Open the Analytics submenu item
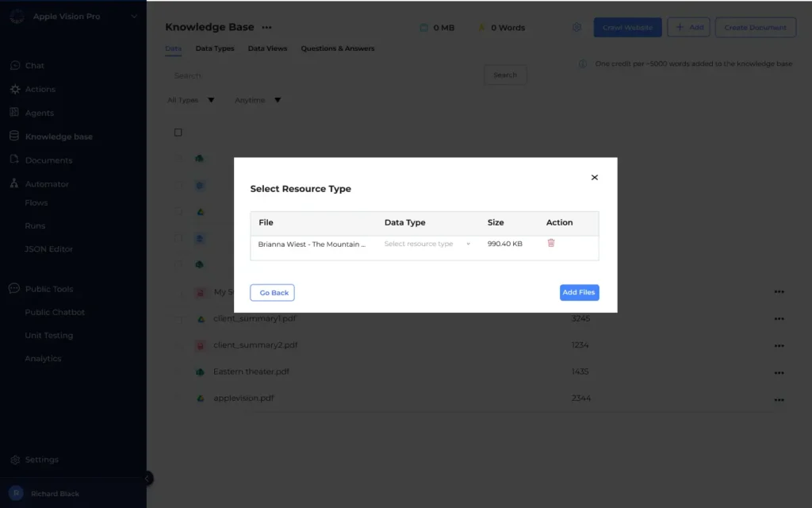812x508 pixels. (x=43, y=359)
